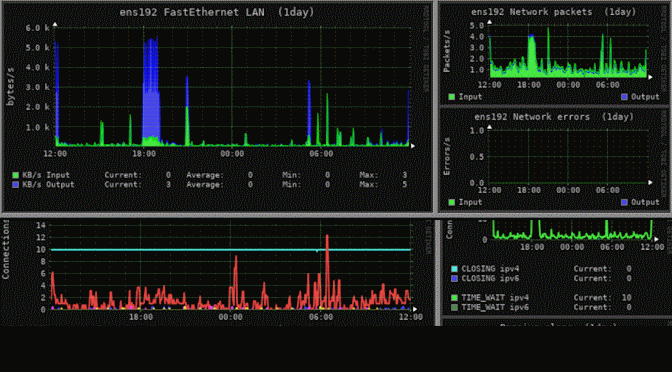Click blue Output swatch in Network packets graph
The width and height of the screenshot is (672, 372).
[x=624, y=97]
